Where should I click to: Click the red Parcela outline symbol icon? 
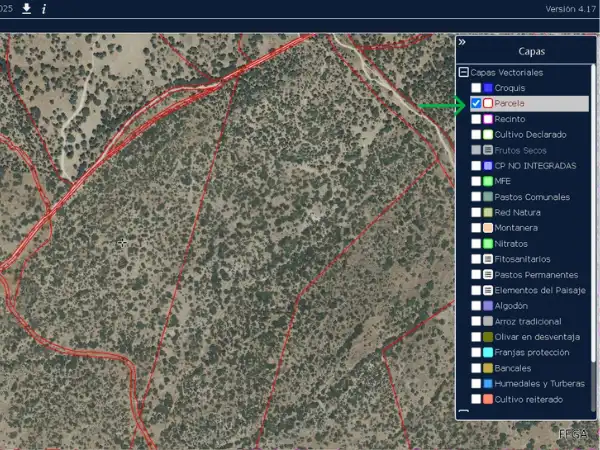(x=488, y=103)
